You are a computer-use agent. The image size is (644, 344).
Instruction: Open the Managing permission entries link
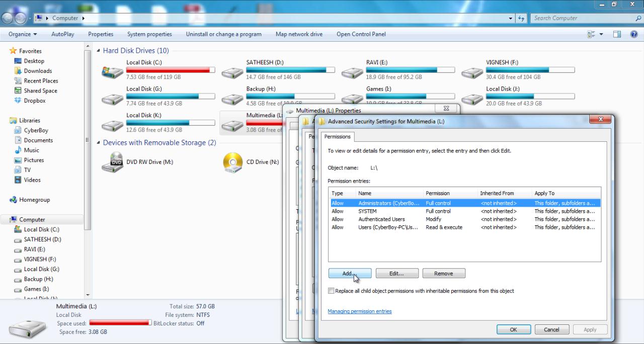[x=360, y=311]
